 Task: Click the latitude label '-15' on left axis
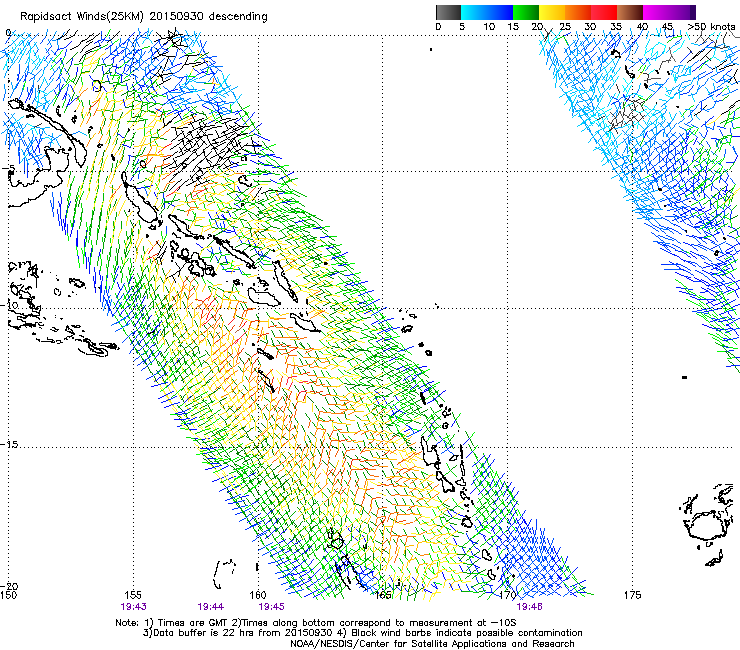[9, 444]
